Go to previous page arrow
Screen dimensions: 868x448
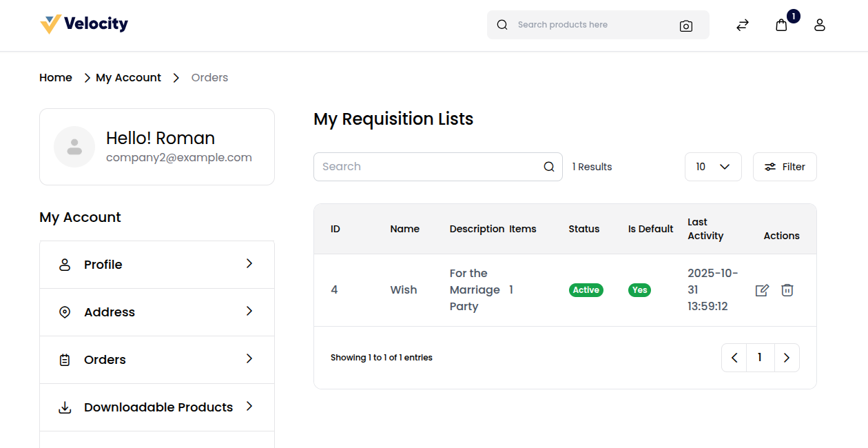(734, 358)
